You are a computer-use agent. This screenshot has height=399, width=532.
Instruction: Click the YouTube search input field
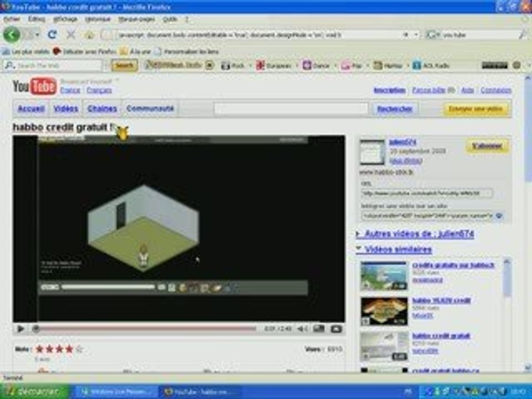291,109
